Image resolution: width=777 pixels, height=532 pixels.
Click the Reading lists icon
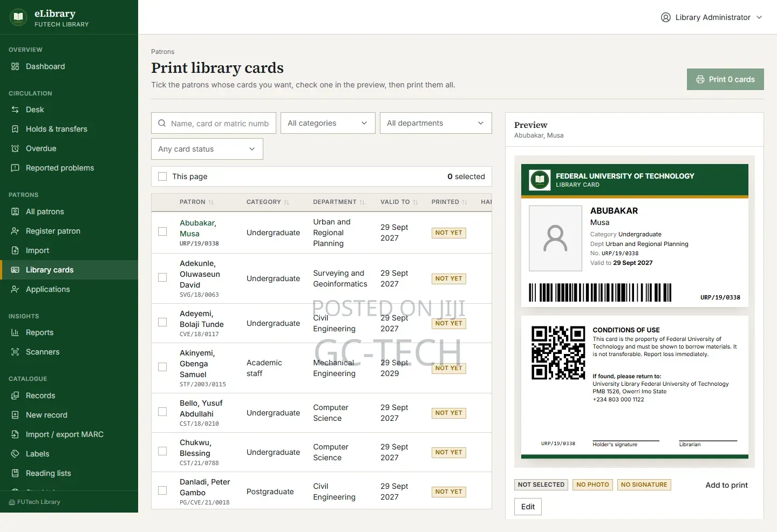tap(15, 473)
